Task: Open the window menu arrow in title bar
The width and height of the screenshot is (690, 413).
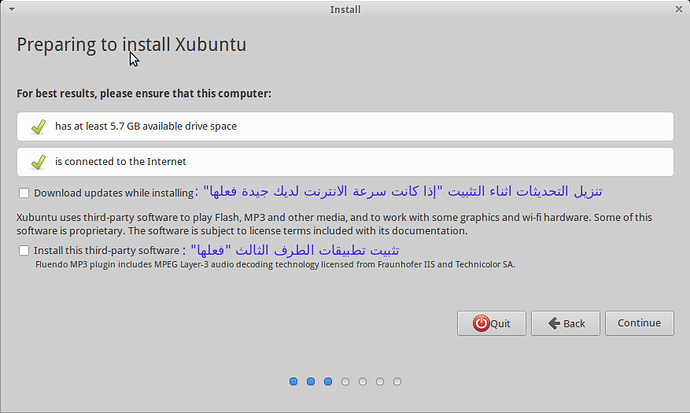Action: [x=12, y=9]
